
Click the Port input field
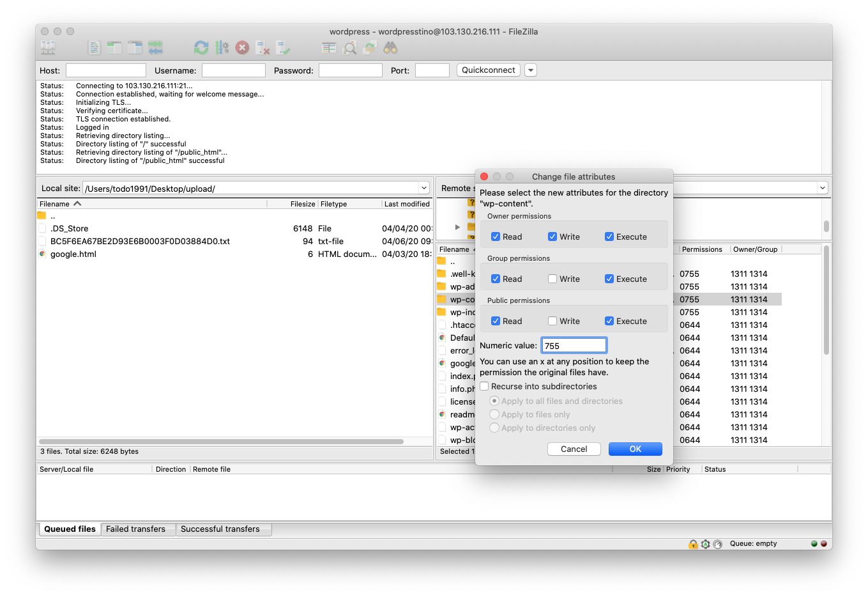pos(432,70)
